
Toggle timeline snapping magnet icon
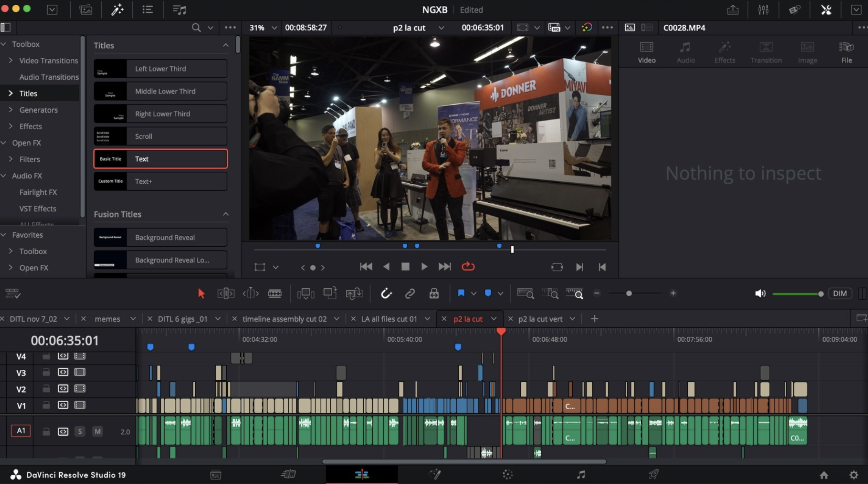(386, 293)
